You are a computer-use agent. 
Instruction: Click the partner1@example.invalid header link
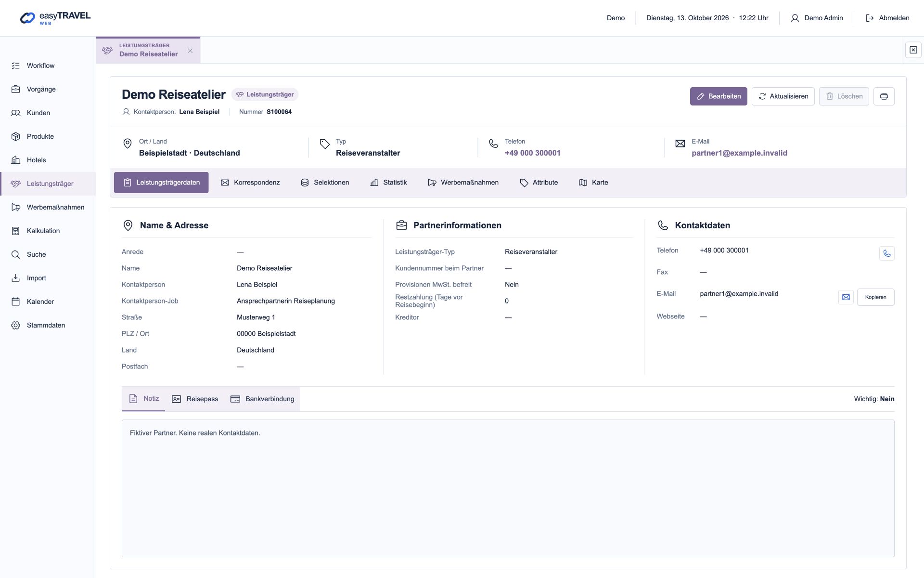(x=739, y=153)
